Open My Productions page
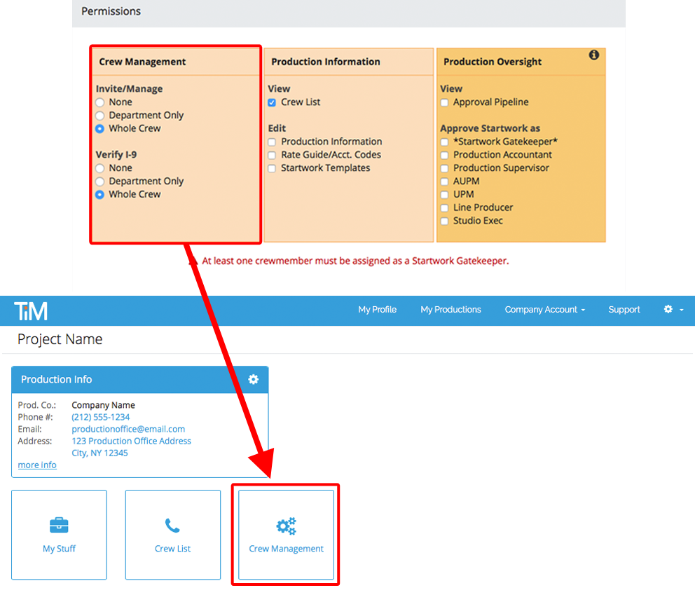695x616 pixels. [x=450, y=309]
